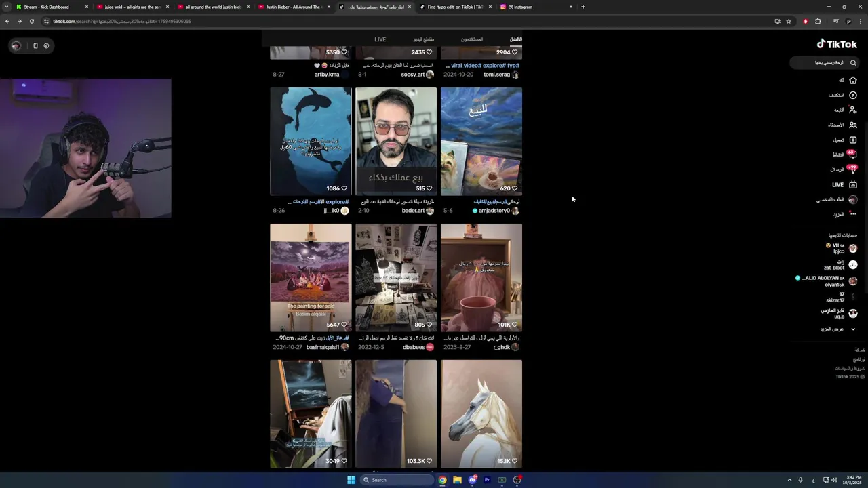The height and width of the screenshot is (488, 868).
Task: Open user soosy_art profile link
Action: 412,75
